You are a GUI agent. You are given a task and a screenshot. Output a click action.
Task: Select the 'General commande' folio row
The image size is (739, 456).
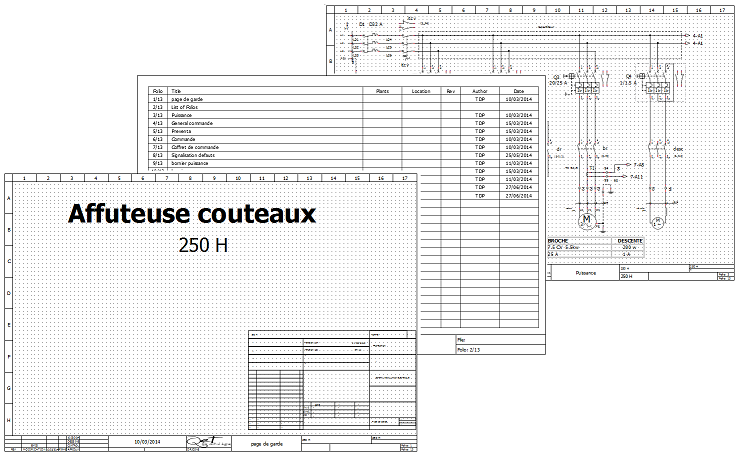[x=190, y=123]
